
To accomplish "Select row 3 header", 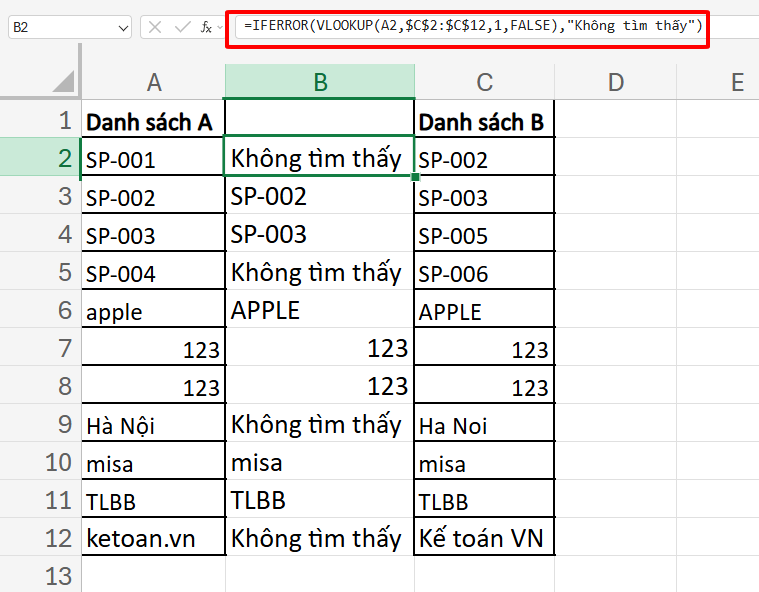I will point(41,196).
